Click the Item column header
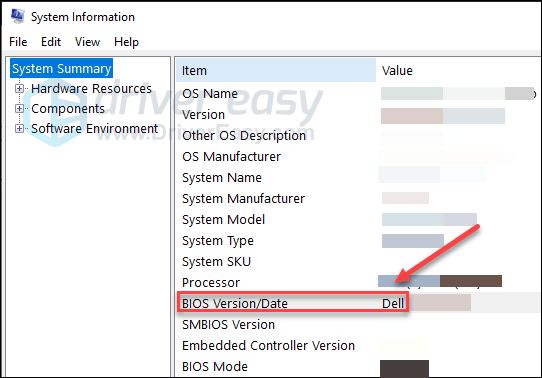The width and height of the screenshot is (542, 378). pyautogui.click(x=276, y=70)
